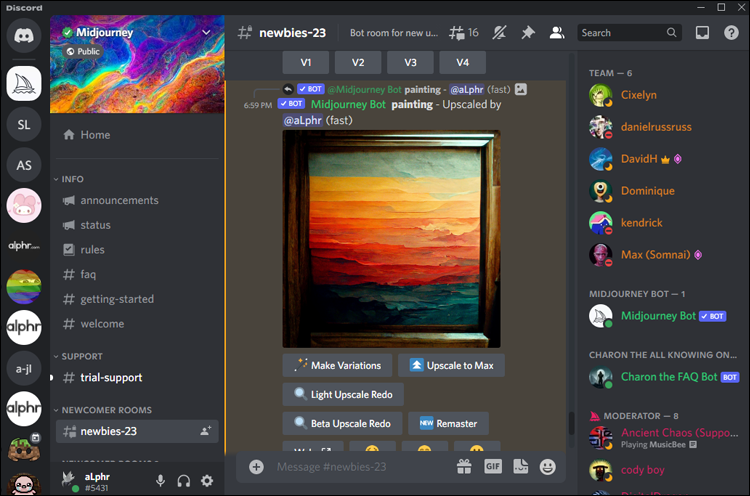Click Make Variations button

337,365
